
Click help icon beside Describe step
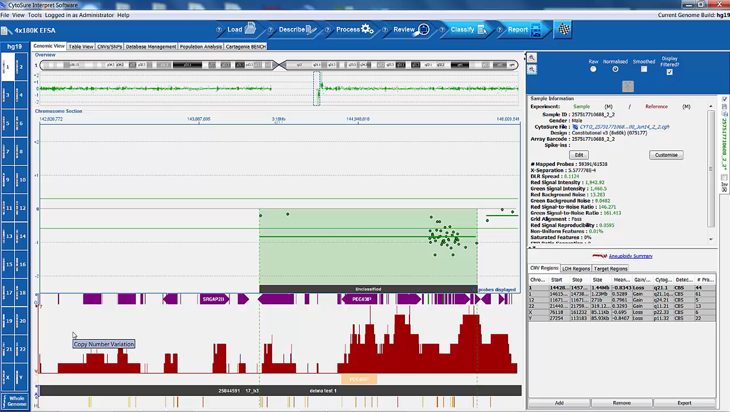[270, 30]
